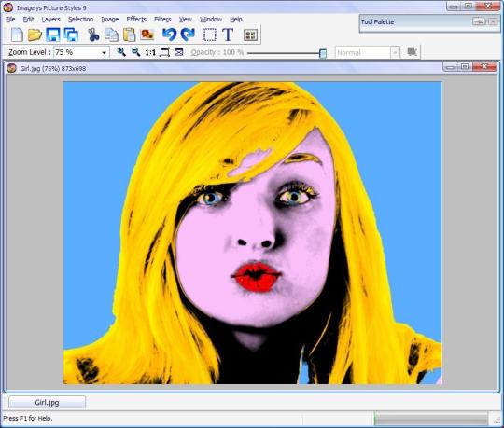Select the Text tool icon
Image resolution: width=504 pixels, height=428 pixels.
[x=228, y=35]
